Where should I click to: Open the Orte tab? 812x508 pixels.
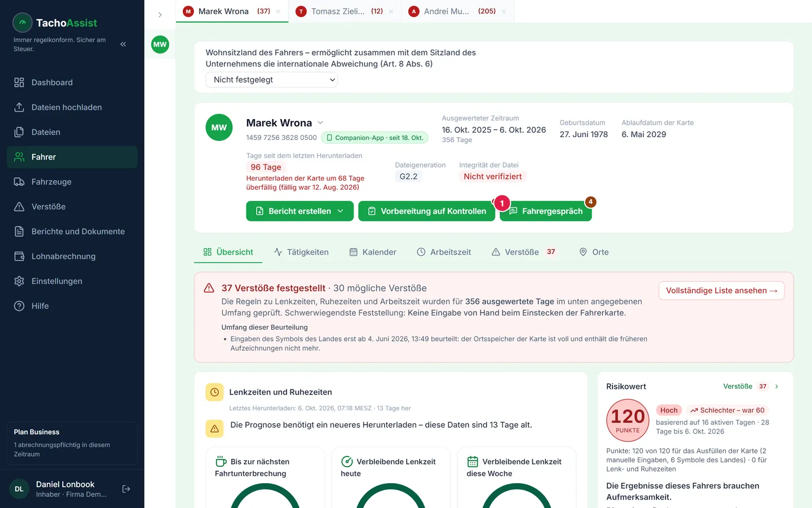click(594, 252)
